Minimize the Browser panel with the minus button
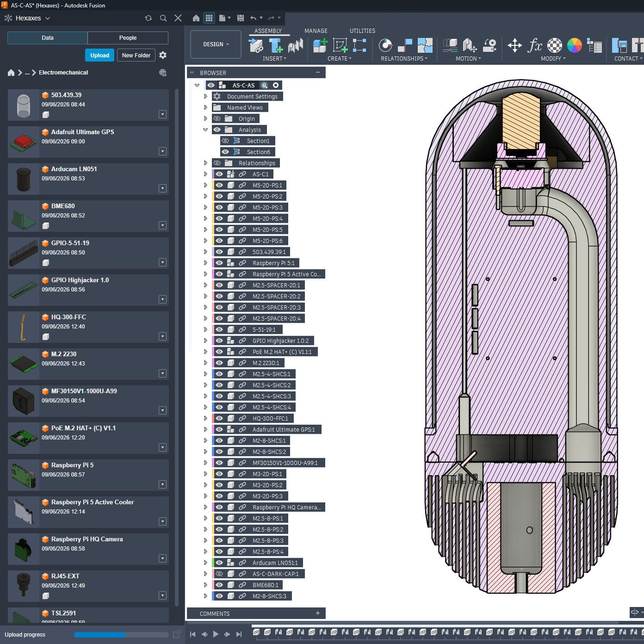Viewport: 644px width, 644px height. coord(318,73)
